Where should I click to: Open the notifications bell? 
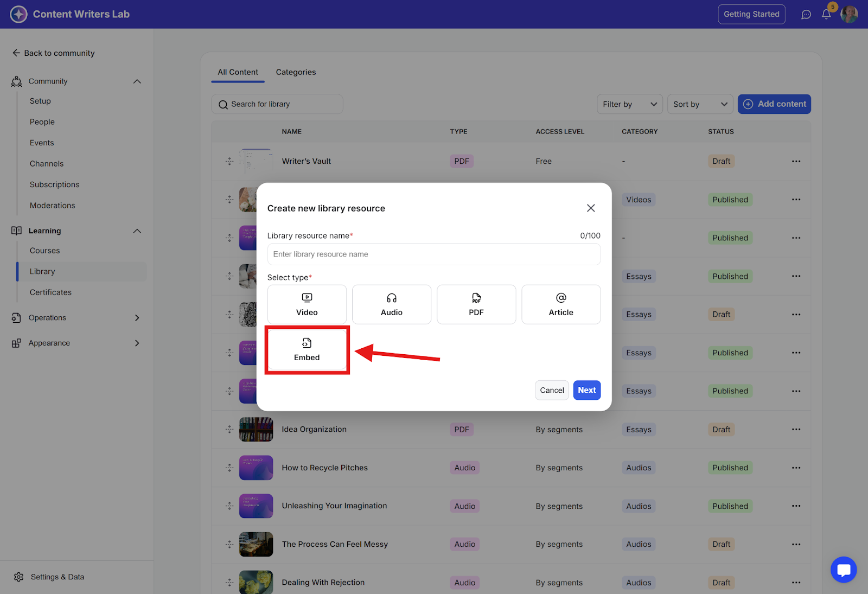click(x=826, y=15)
